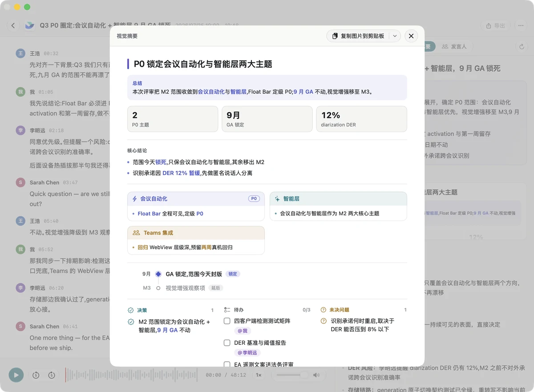The width and height of the screenshot is (534, 392).
Task: Click the @李明远 assignee tag
Action: [247, 353]
